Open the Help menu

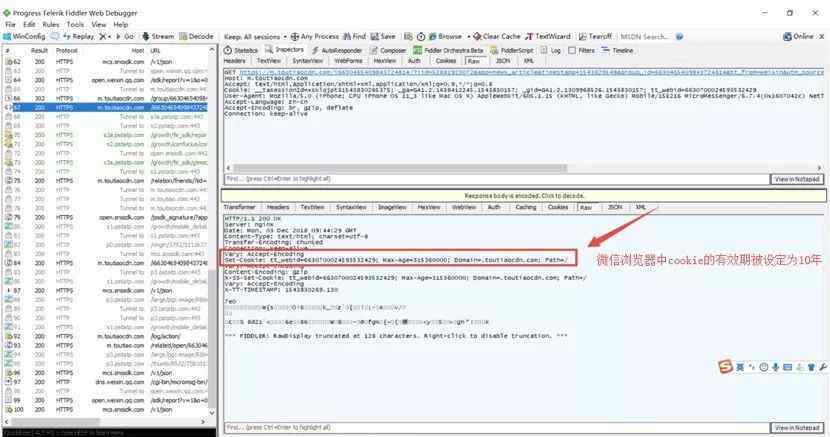[x=121, y=24]
